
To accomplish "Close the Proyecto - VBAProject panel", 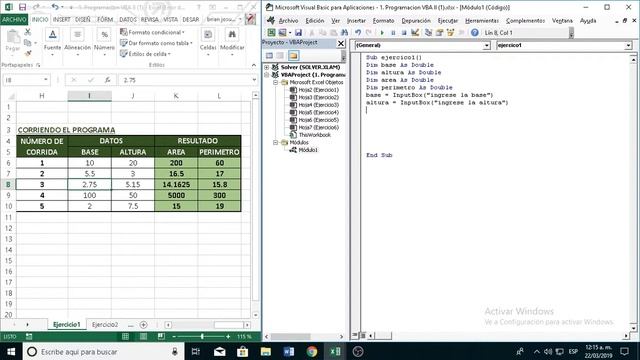I will [x=341, y=43].
